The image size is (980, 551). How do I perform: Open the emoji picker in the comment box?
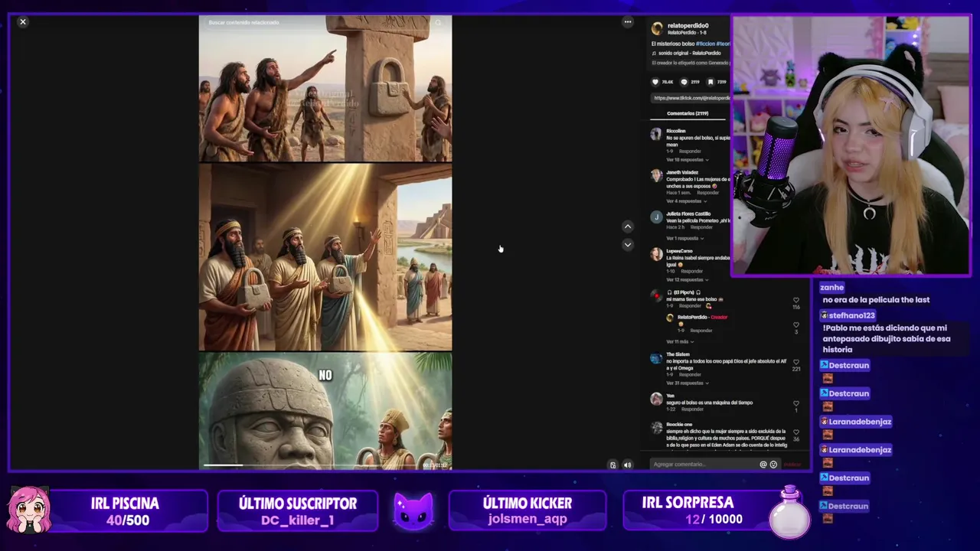coord(773,465)
